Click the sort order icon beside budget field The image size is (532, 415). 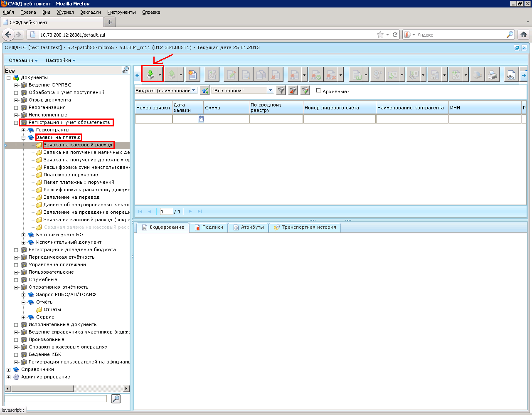click(x=204, y=90)
